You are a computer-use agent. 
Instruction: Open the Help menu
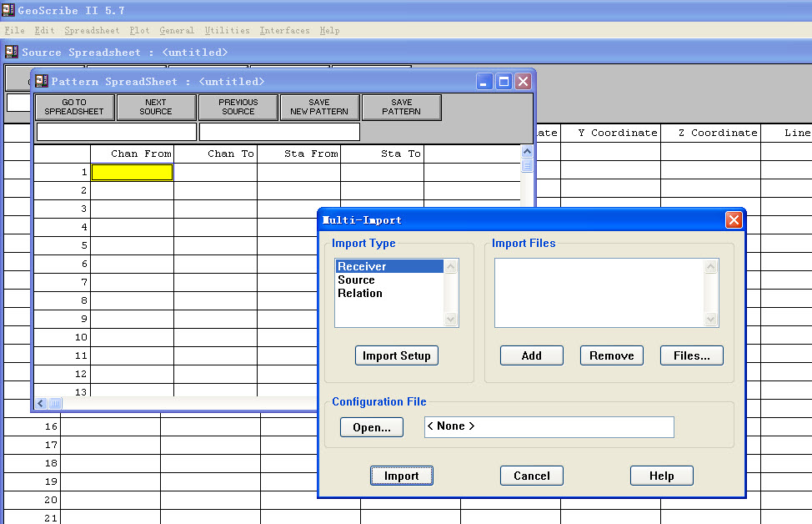pos(329,31)
